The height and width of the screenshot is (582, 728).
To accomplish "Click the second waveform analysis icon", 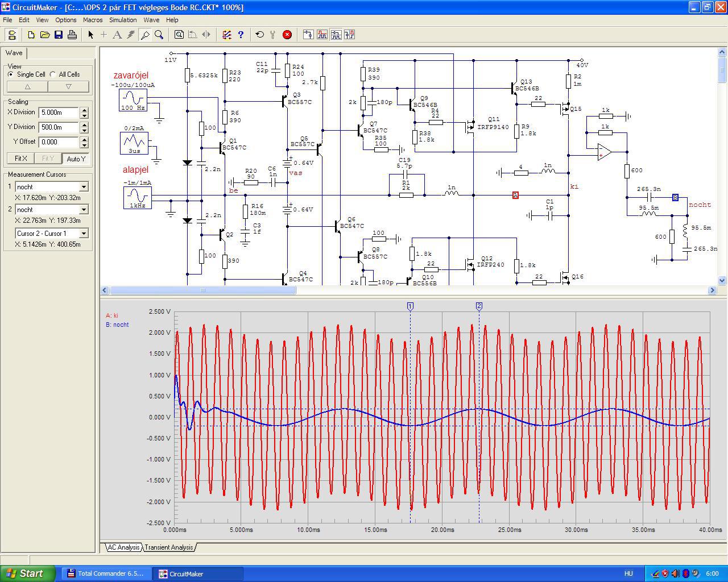I will pos(322,35).
